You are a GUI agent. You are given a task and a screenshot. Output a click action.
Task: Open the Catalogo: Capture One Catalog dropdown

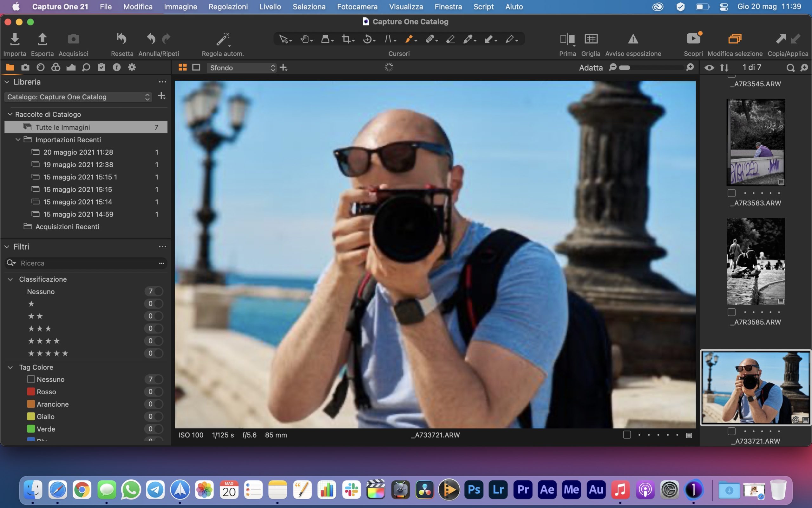coord(78,97)
